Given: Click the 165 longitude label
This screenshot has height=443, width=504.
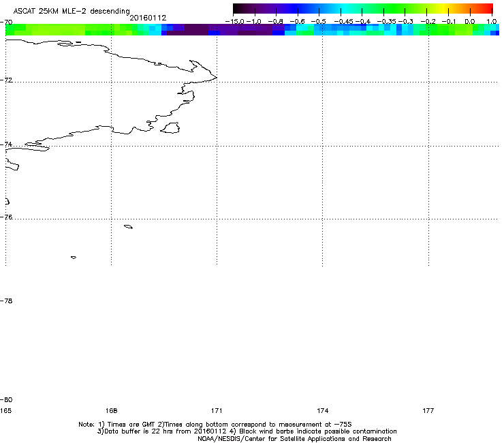Looking at the screenshot, I should point(5,410).
